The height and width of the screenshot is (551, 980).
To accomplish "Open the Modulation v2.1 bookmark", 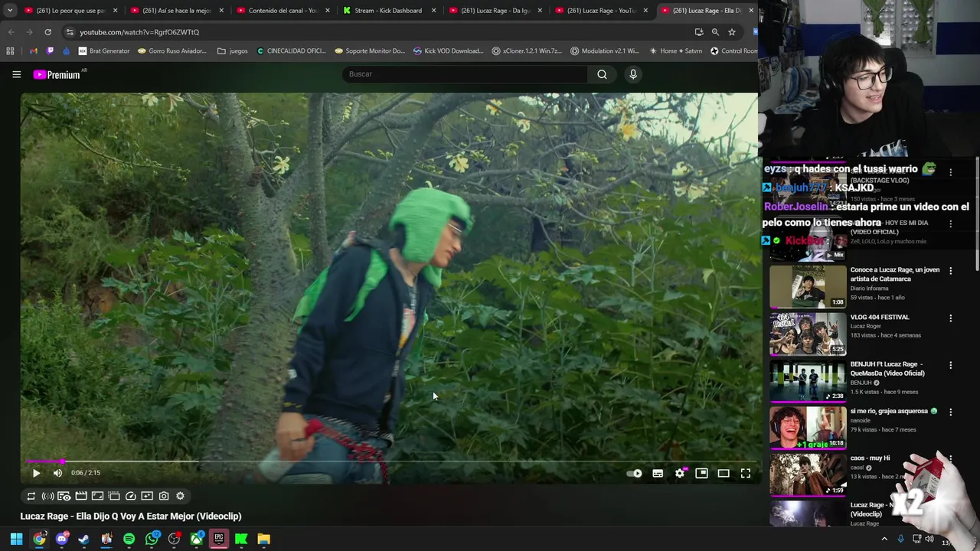I will (x=604, y=51).
